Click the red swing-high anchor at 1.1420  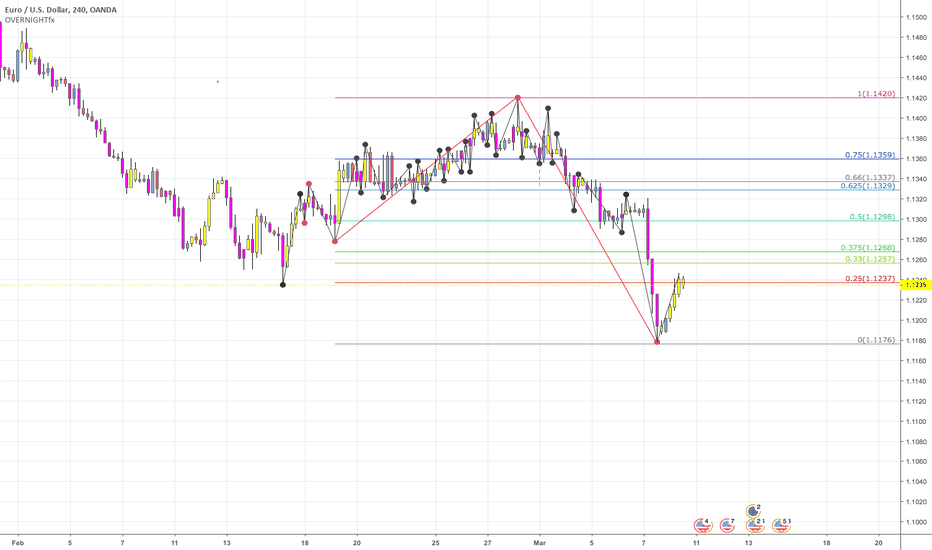point(518,98)
